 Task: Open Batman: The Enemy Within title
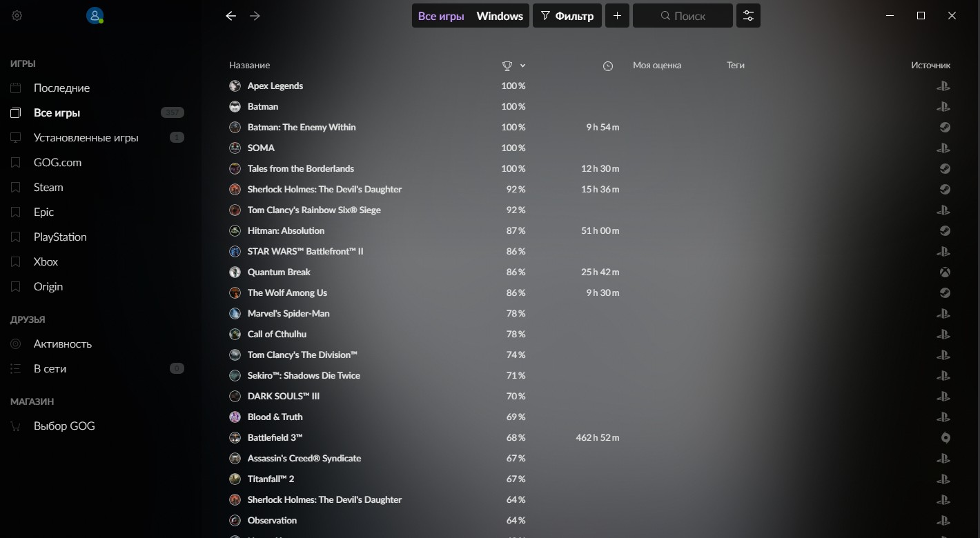point(302,128)
